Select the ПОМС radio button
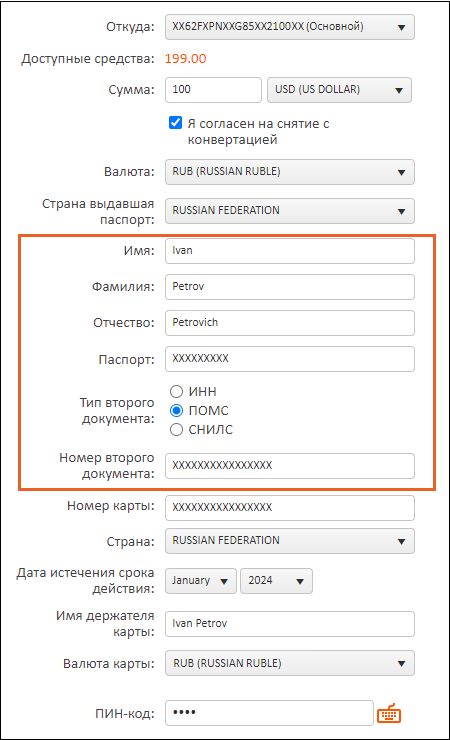The width and height of the screenshot is (450, 740). 176,411
